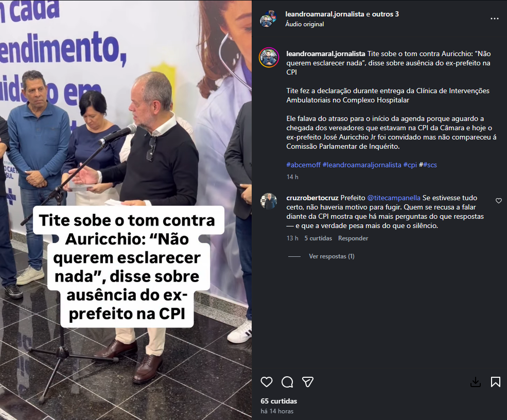Open the #leandroamaraljornalista hashtag link
Viewport: 507px width, 420px height.
point(362,165)
